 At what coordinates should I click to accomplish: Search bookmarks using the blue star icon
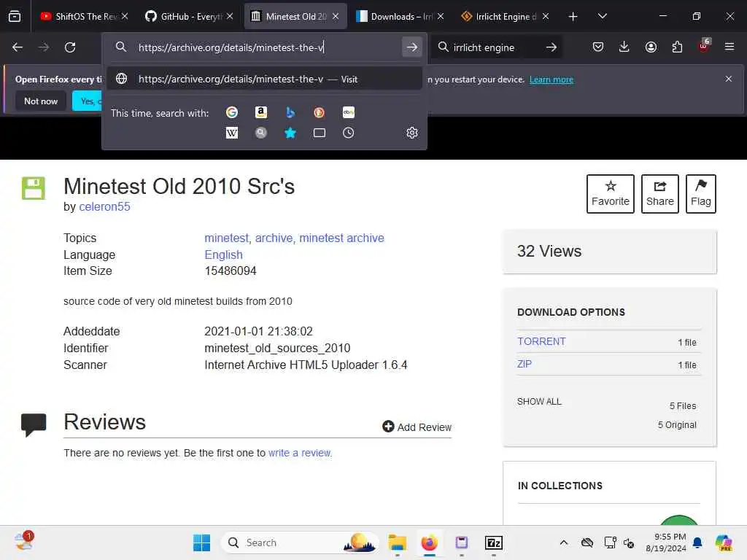(x=290, y=133)
